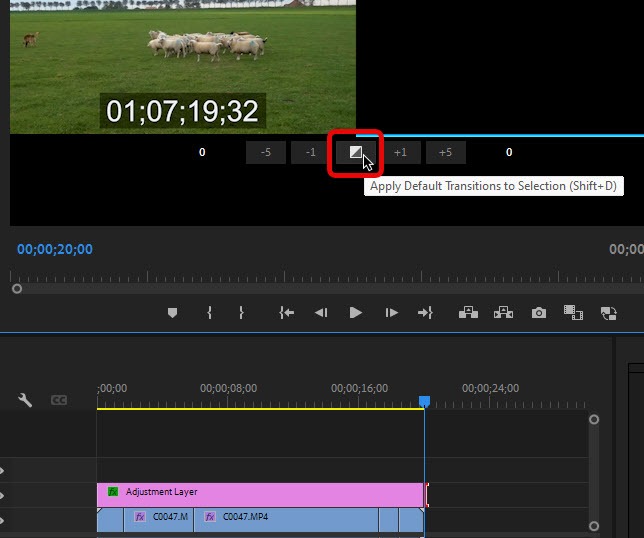Trim backward one frame with -1
Image resolution: width=644 pixels, height=538 pixels.
click(x=310, y=153)
